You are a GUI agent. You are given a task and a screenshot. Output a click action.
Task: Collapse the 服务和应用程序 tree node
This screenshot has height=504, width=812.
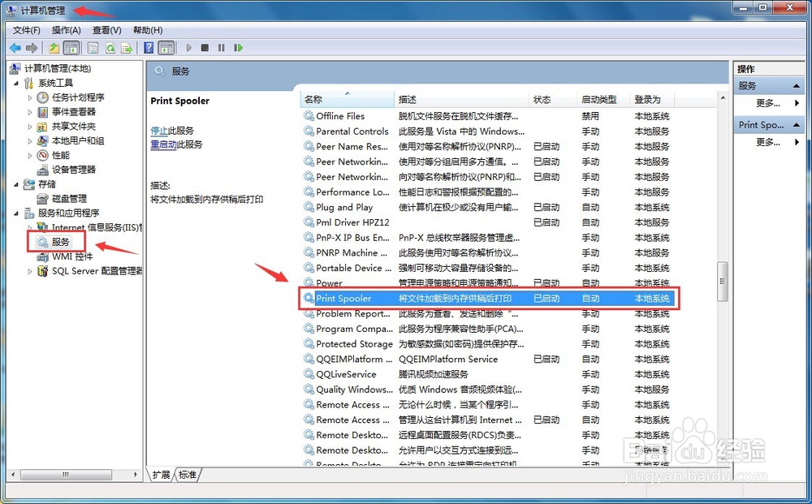coord(16,213)
